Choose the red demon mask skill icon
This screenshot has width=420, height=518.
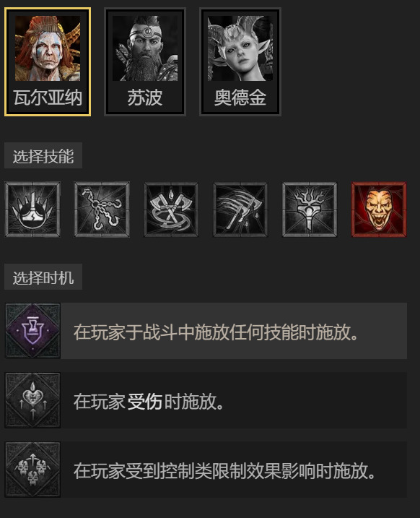click(379, 209)
